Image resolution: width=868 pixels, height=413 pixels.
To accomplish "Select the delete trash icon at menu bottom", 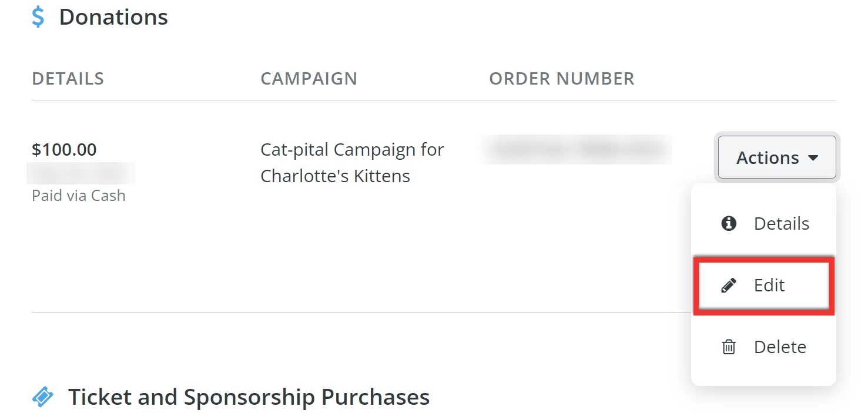I will [729, 347].
